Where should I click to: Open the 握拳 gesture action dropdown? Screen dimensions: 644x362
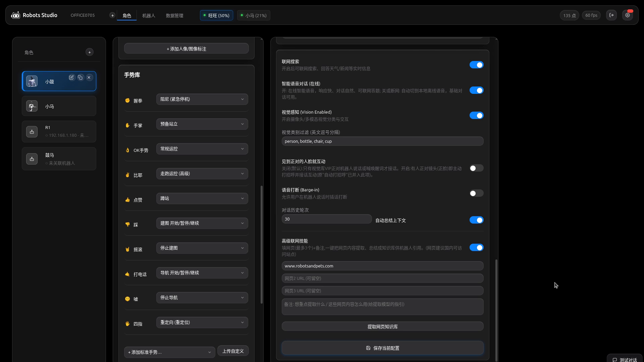tap(202, 99)
